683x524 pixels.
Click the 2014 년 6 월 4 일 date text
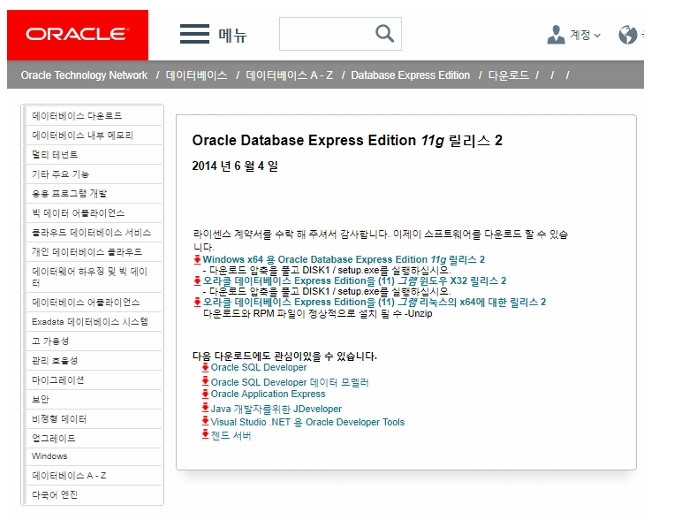coord(235,166)
